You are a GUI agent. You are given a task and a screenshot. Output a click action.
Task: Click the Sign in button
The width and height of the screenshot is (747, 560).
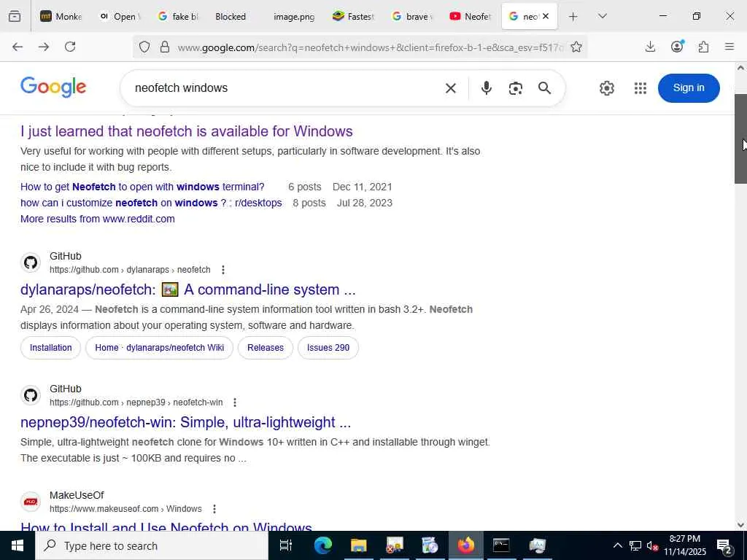click(x=689, y=88)
